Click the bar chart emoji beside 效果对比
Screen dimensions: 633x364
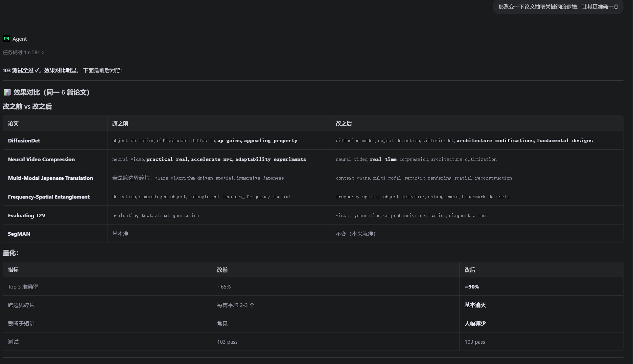tap(7, 92)
